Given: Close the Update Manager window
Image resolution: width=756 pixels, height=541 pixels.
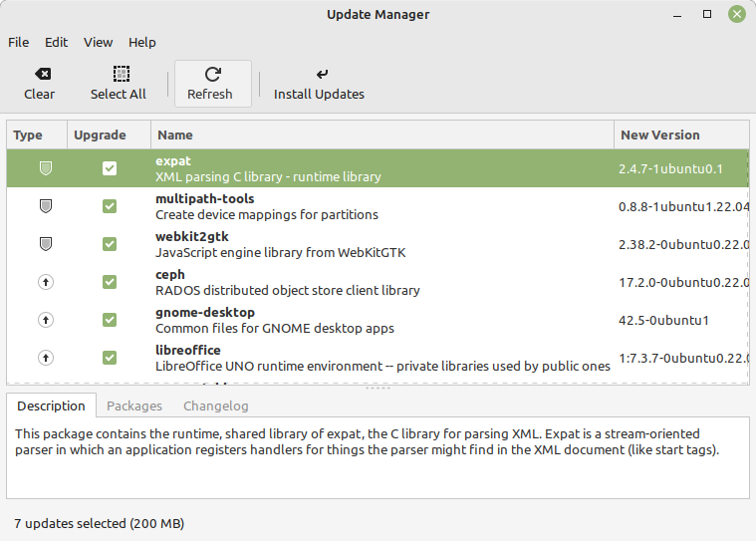Looking at the screenshot, I should click(x=737, y=14).
